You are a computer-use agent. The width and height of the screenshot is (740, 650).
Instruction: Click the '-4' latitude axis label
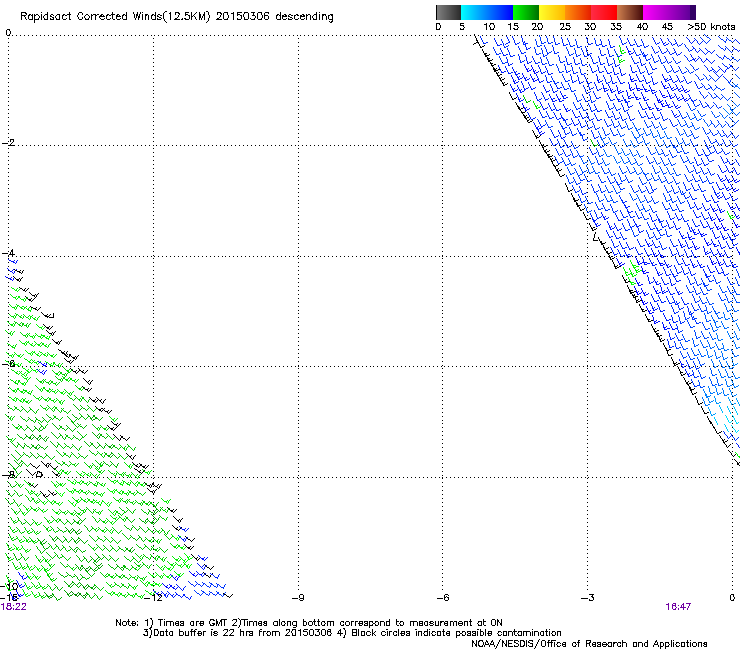click(8, 253)
